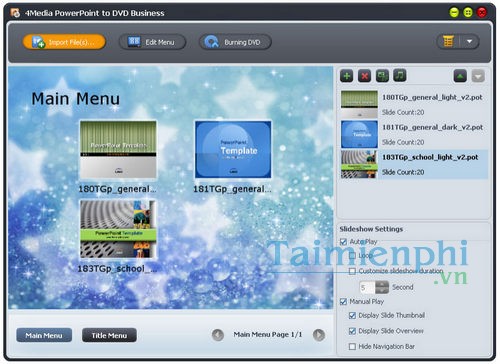Open the Edit Menu button
Screen dimensions: 500x364
152,42
